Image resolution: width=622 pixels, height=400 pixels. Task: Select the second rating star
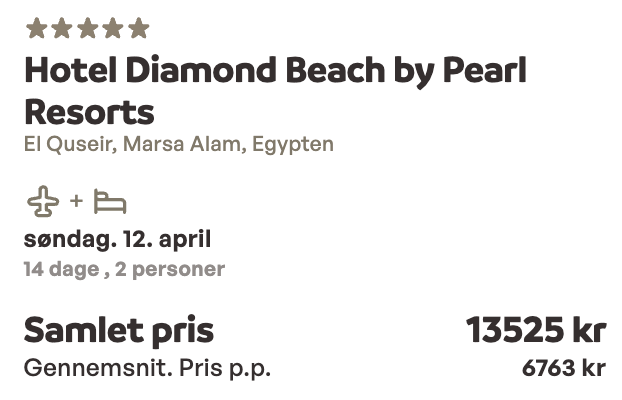(62, 28)
